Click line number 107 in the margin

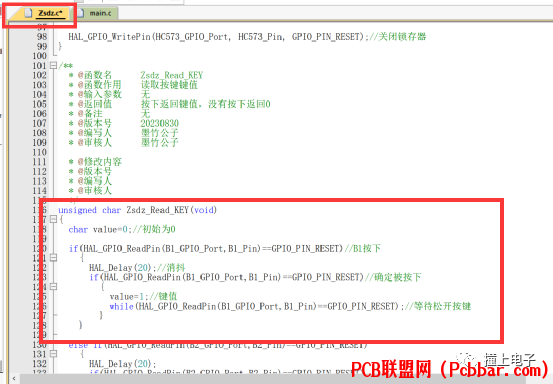point(39,123)
